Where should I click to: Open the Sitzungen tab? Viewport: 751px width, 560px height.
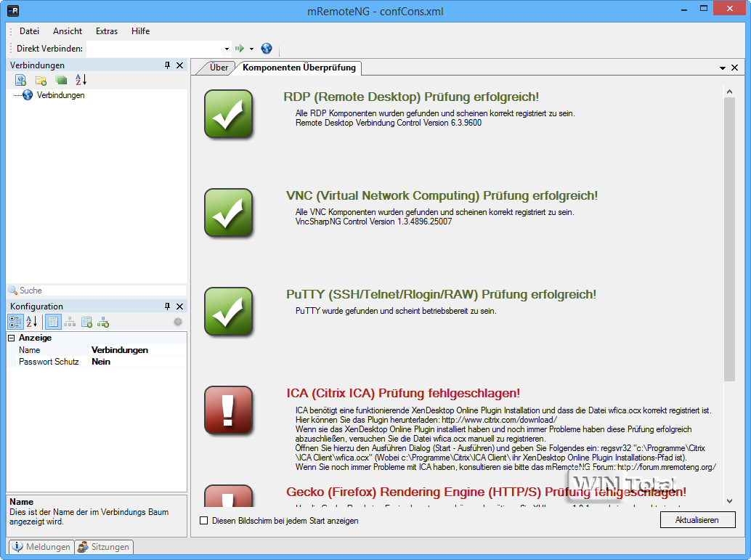click(x=104, y=547)
